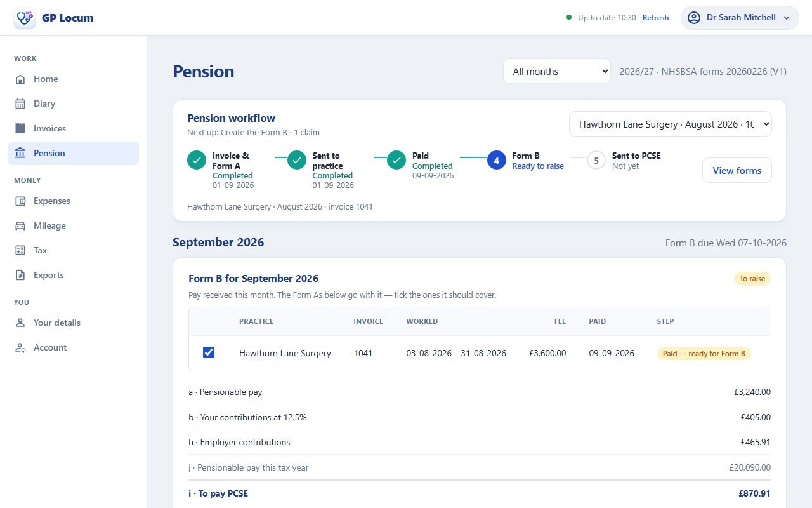The width and height of the screenshot is (812, 508).
Task: Click the paid date 09-09-2026 in table
Action: [x=612, y=353]
